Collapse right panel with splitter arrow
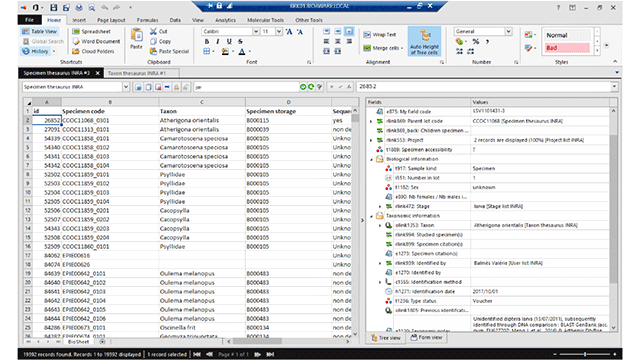The width and height of the screenshot is (640, 360). (362, 220)
